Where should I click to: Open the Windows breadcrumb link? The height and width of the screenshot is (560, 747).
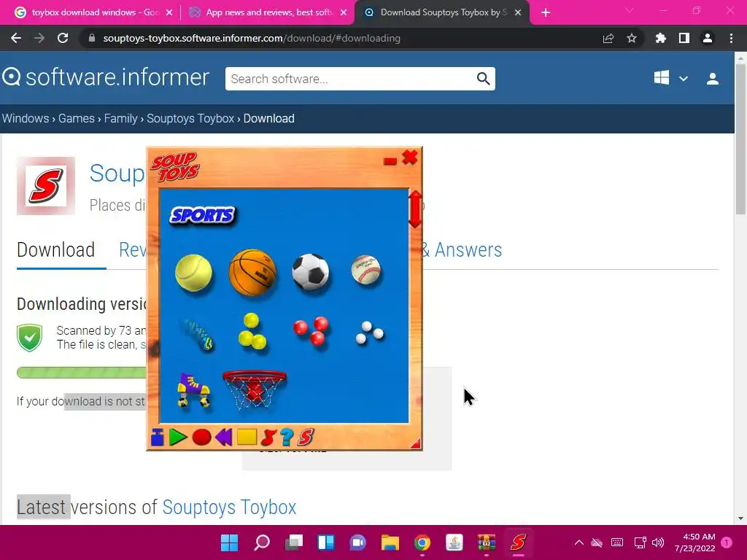click(26, 118)
